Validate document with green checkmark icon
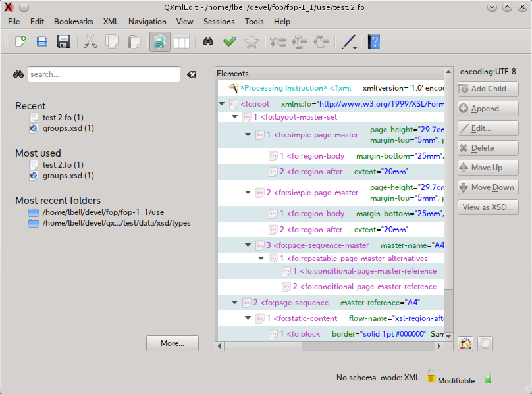 coord(230,41)
